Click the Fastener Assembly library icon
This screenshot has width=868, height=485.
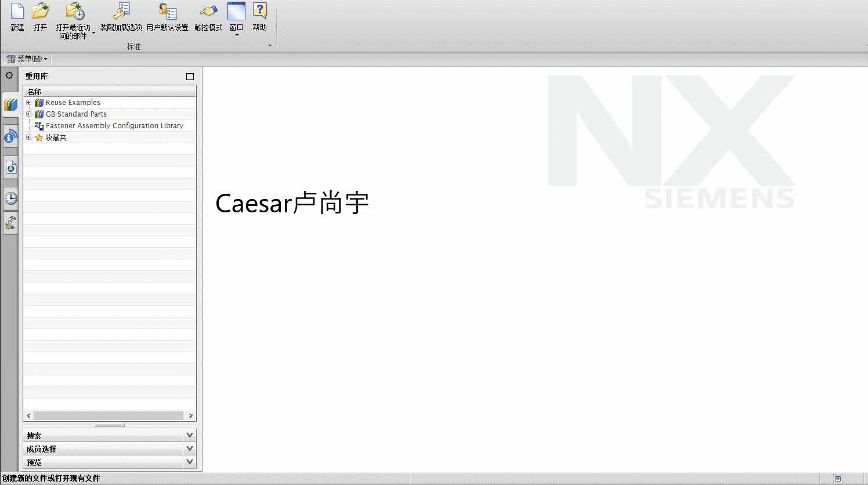[39, 126]
